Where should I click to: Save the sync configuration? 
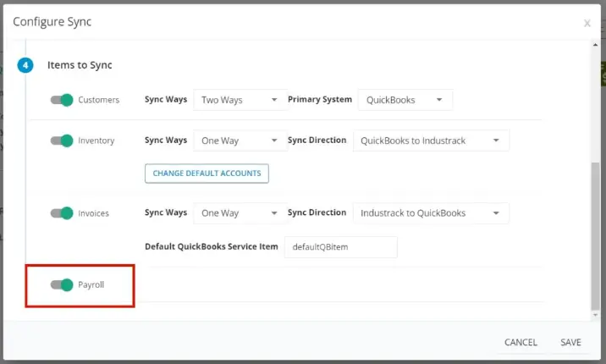click(570, 342)
